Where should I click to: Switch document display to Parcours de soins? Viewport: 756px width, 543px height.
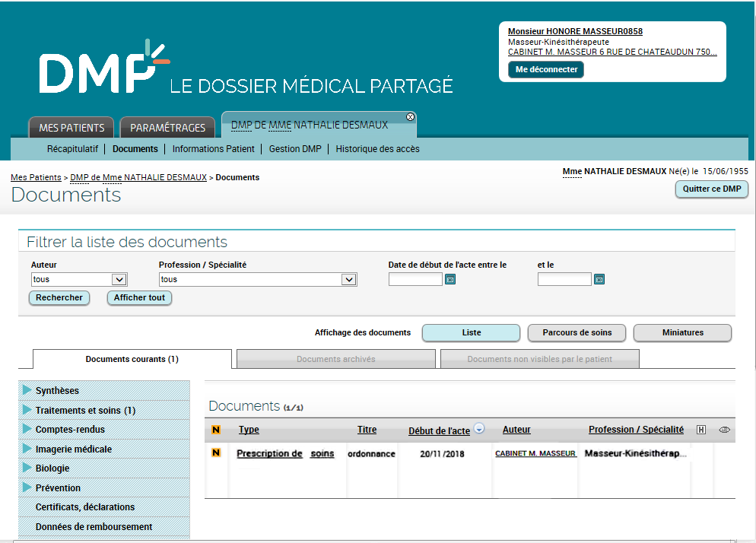pyautogui.click(x=577, y=333)
